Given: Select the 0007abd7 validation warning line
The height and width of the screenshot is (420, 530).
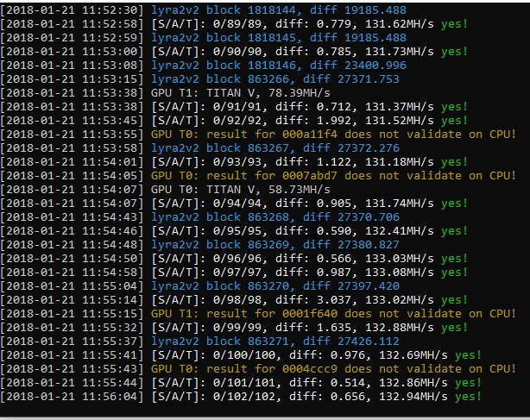Looking at the screenshot, I should pos(258,176).
